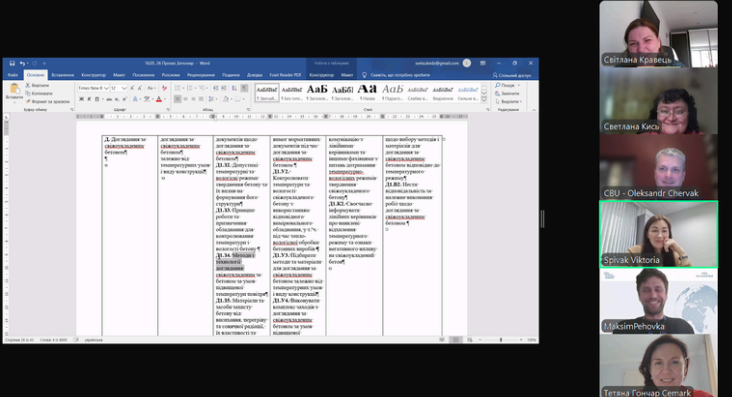Screen dimensions: 732x397
Task: Justify the paragraph text
Action: point(201,99)
